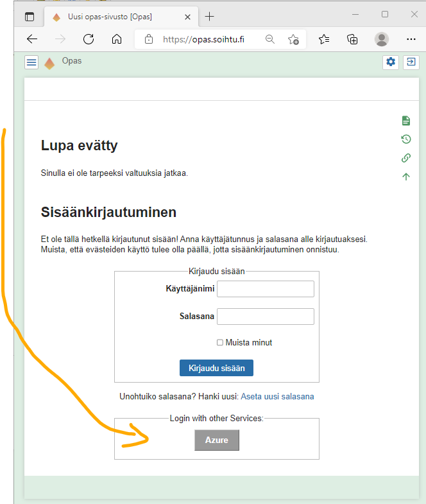Open the Aseta uusi salasana link

(x=277, y=396)
